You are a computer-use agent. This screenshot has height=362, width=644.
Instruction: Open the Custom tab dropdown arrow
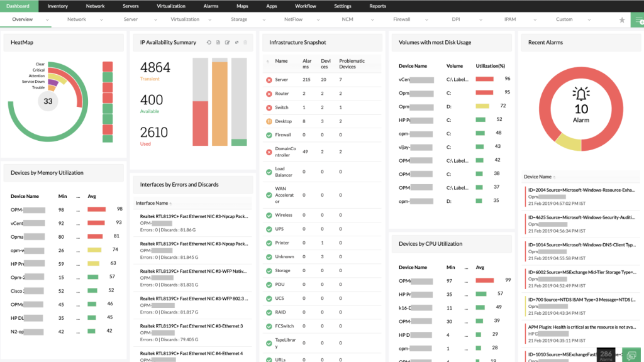tap(589, 19)
